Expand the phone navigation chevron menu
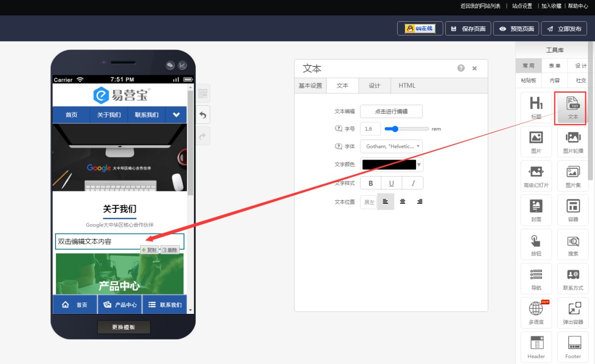Image resolution: width=595 pixels, height=364 pixels. point(176,115)
